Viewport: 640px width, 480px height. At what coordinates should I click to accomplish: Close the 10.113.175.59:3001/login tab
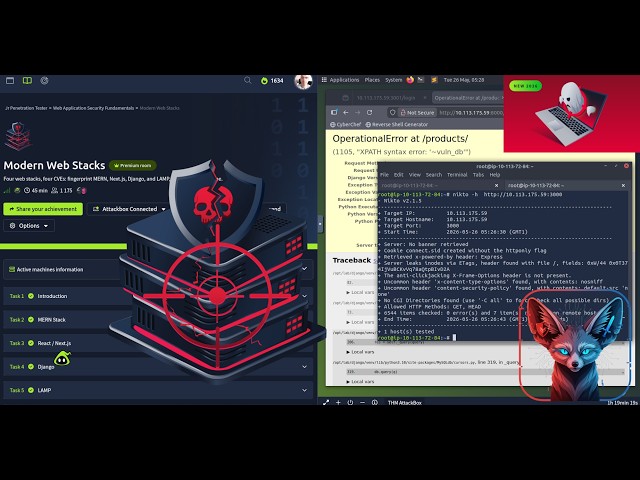(424, 98)
